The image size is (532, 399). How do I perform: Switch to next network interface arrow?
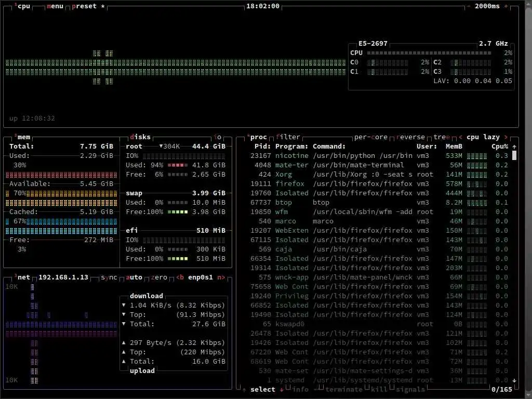(221, 277)
